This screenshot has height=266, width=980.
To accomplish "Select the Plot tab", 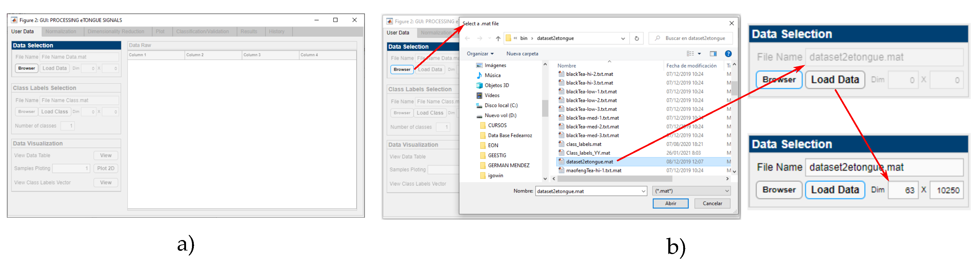I will point(160,32).
